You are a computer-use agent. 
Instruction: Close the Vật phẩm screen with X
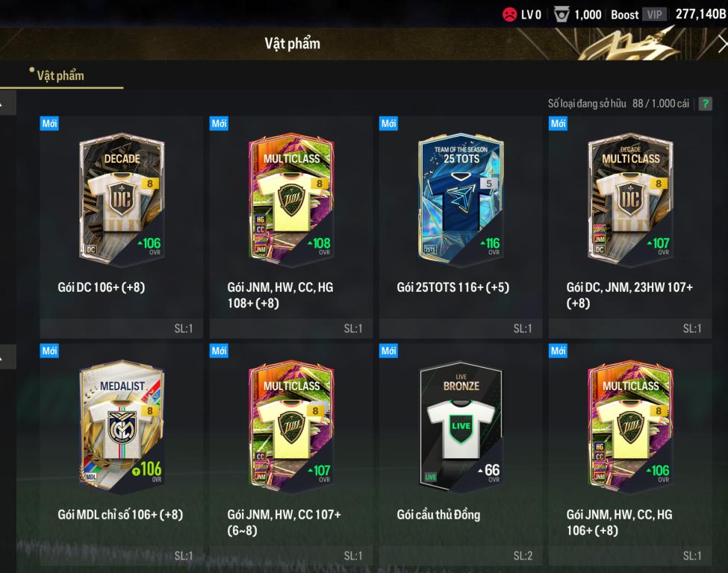(723, 44)
